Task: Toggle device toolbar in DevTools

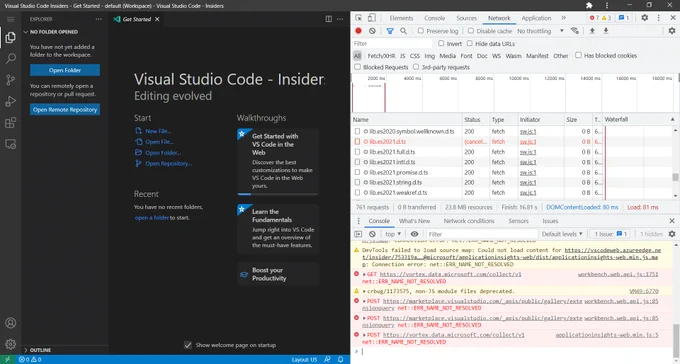Action: (x=372, y=18)
